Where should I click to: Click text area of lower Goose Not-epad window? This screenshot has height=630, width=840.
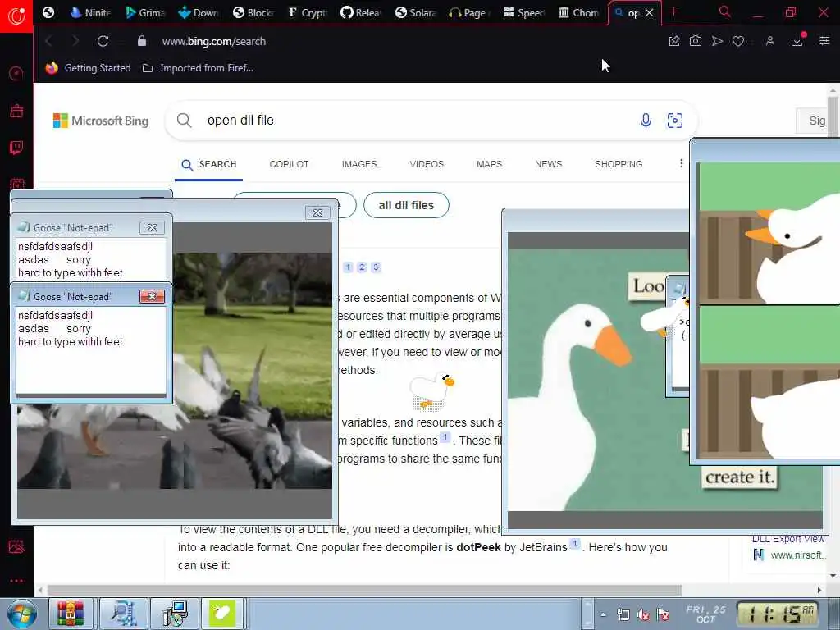point(90,350)
